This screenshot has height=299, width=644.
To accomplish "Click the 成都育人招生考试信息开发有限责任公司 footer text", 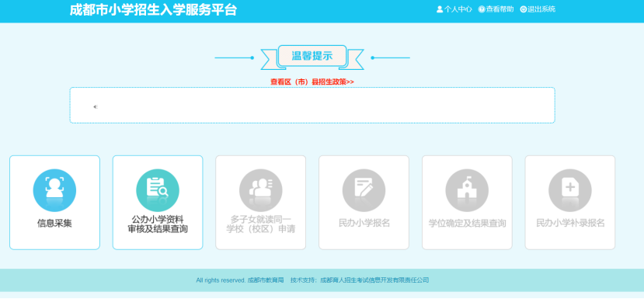I will click(374, 280).
